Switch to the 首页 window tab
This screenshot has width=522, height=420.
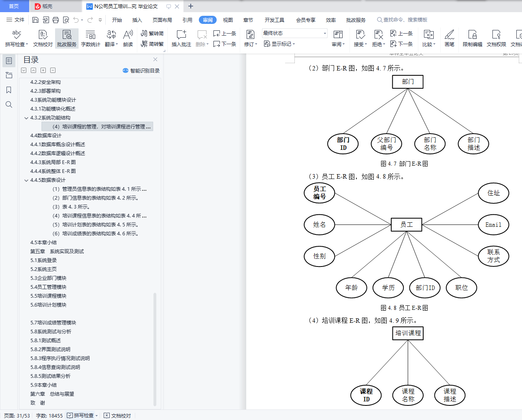click(14, 6)
